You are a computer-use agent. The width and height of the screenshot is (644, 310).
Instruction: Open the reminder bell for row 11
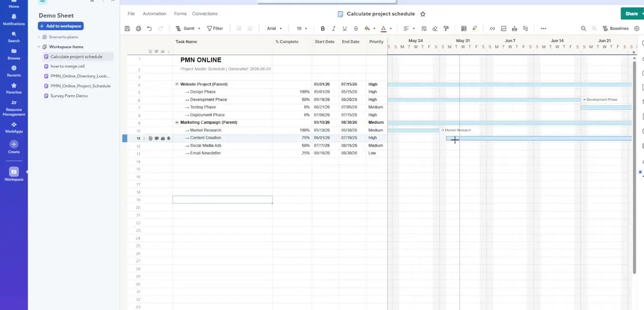[169, 138]
